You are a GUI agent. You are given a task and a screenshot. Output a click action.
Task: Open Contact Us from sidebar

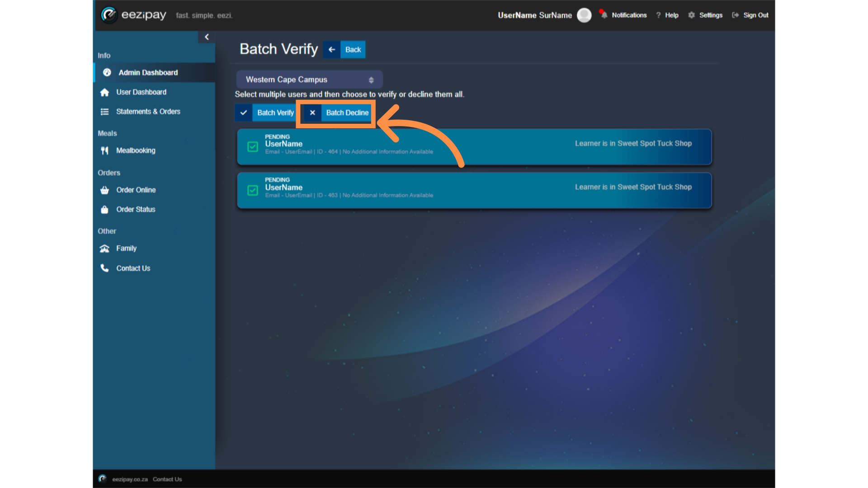click(x=133, y=268)
